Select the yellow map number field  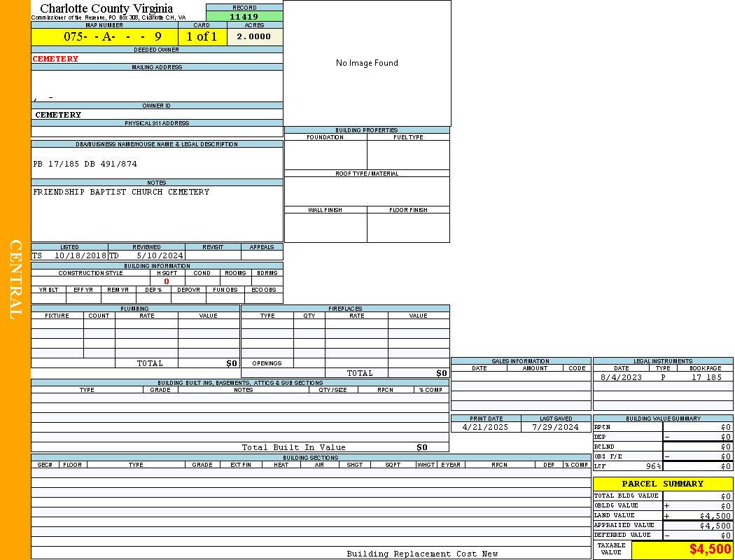click(x=104, y=37)
